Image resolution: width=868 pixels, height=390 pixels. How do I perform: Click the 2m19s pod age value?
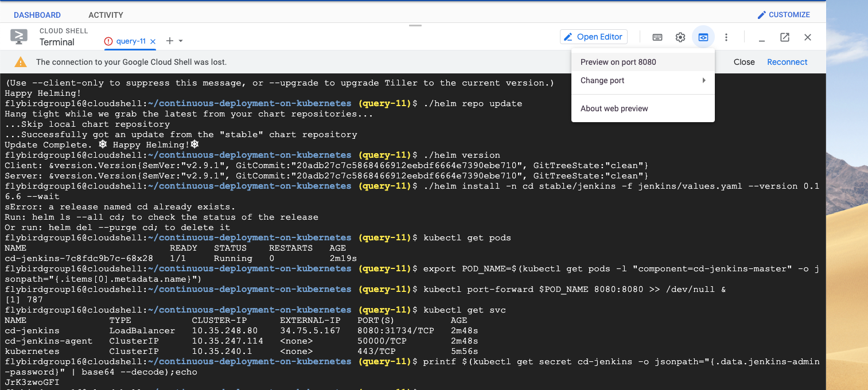(343, 258)
